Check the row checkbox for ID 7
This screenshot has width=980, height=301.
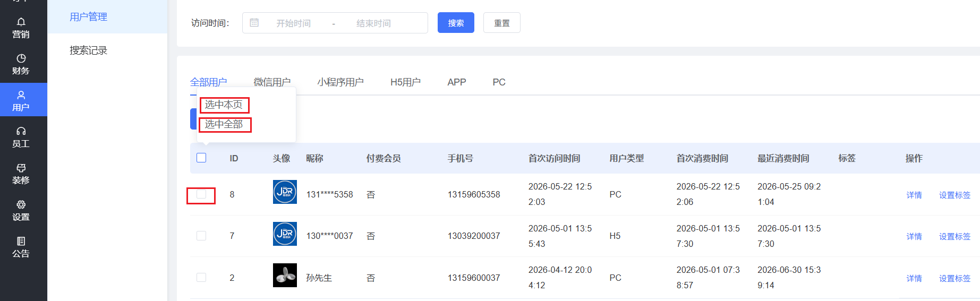point(201,236)
